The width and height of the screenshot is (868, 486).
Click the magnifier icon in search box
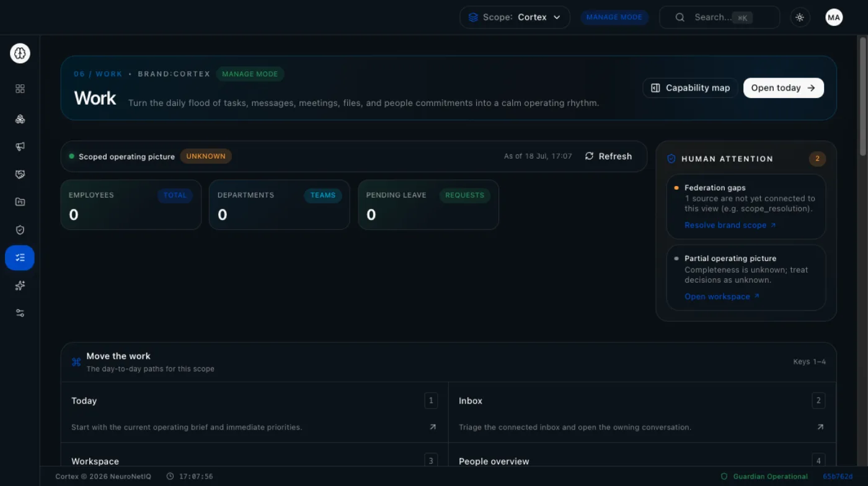tap(680, 17)
